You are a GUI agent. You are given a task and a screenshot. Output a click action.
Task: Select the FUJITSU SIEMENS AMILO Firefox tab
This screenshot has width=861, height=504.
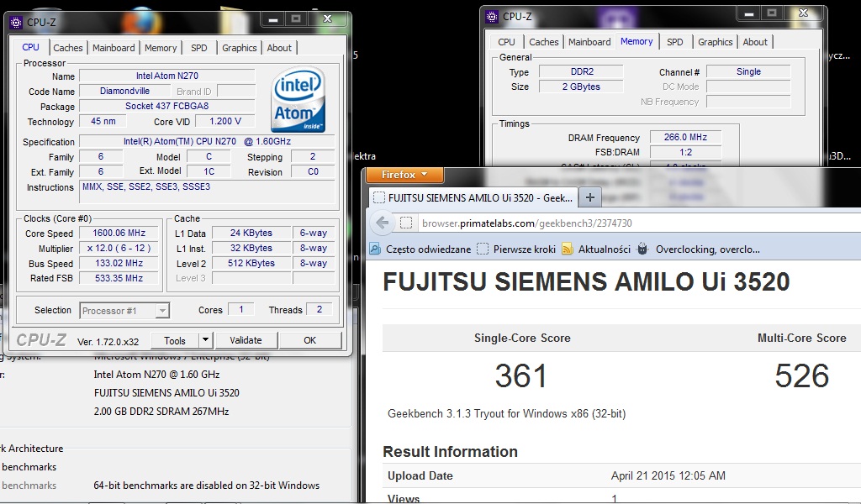pos(473,197)
